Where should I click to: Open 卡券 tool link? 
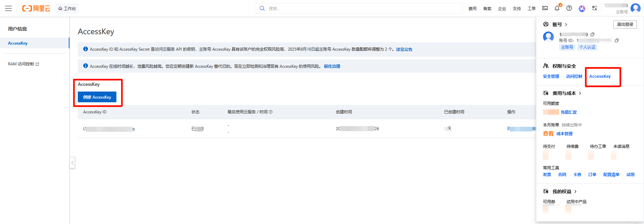pyautogui.click(x=577, y=175)
